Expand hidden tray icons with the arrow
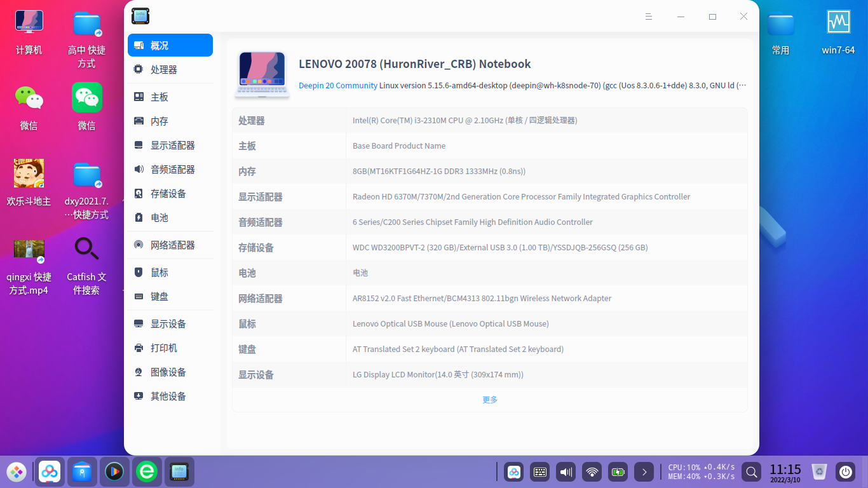The image size is (868, 488). [x=644, y=472]
